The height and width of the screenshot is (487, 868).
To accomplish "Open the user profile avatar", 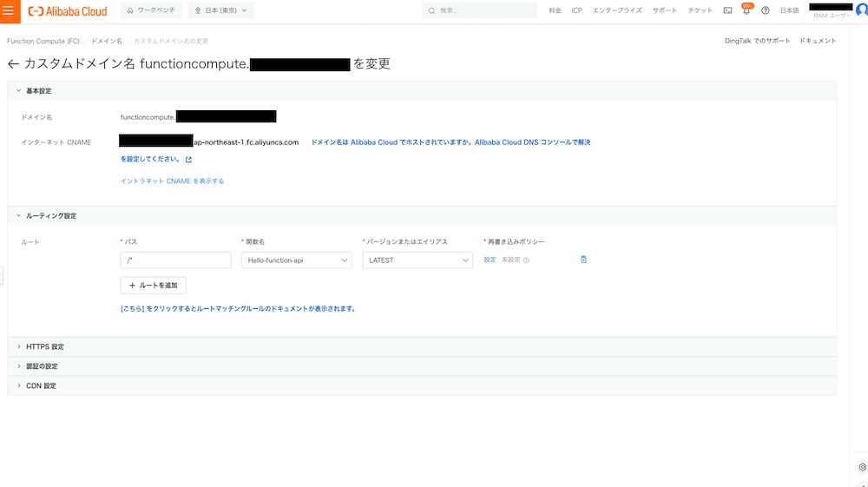I will click(860, 10).
